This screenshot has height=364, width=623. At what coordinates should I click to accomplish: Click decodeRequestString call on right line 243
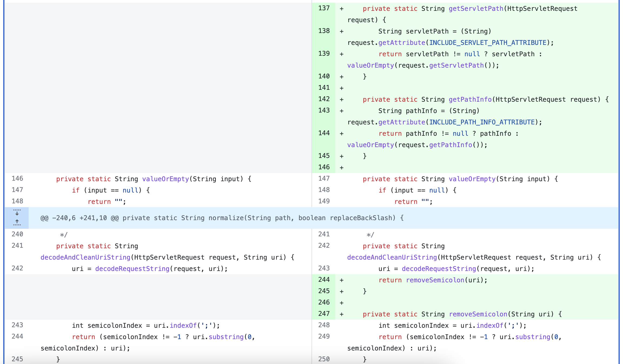click(439, 269)
